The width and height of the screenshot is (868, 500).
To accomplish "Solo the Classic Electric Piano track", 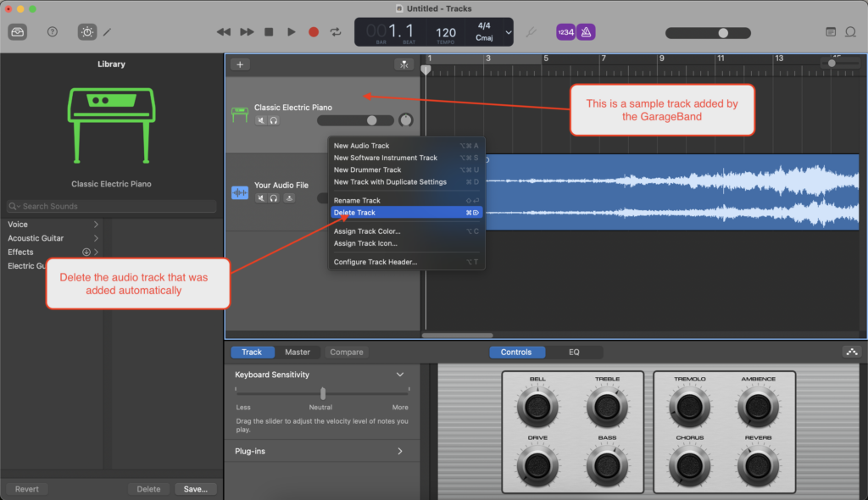I will click(x=274, y=120).
